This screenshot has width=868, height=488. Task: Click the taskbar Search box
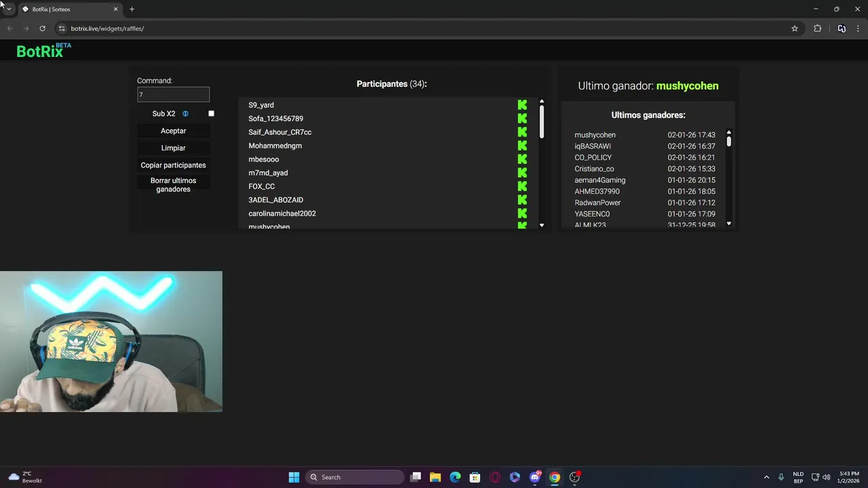[x=355, y=477]
